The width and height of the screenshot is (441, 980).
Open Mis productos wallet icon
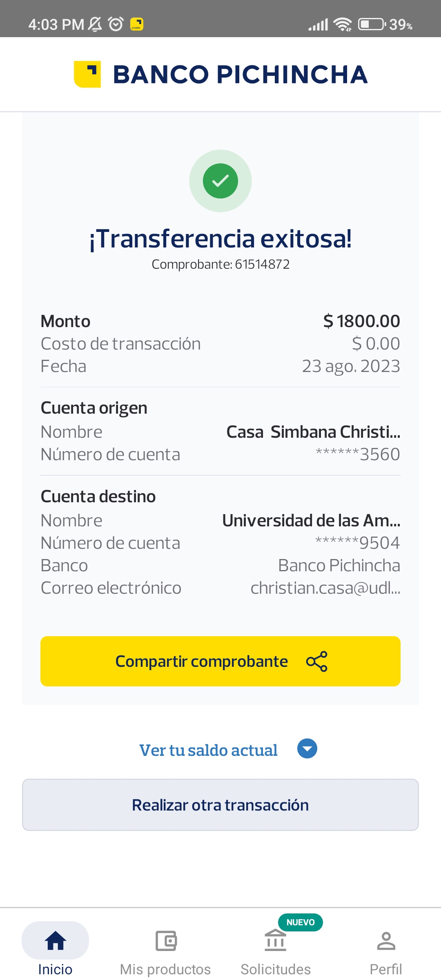click(166, 941)
